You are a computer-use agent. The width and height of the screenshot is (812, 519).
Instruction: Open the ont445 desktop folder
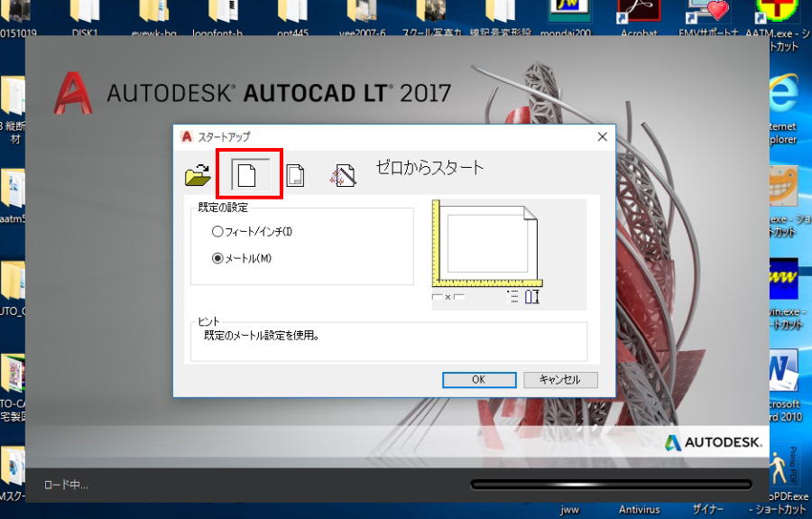pos(292,18)
